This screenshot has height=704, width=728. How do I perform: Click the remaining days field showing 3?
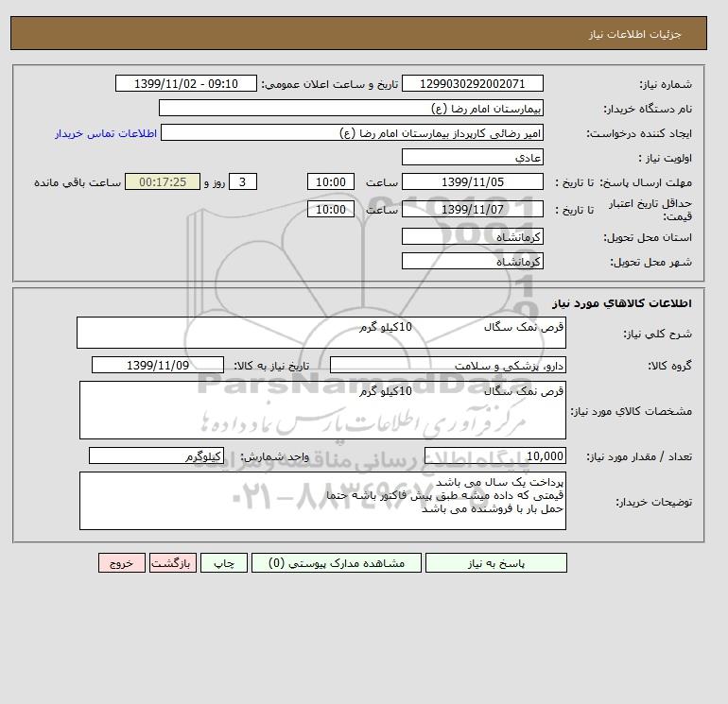tap(243, 182)
